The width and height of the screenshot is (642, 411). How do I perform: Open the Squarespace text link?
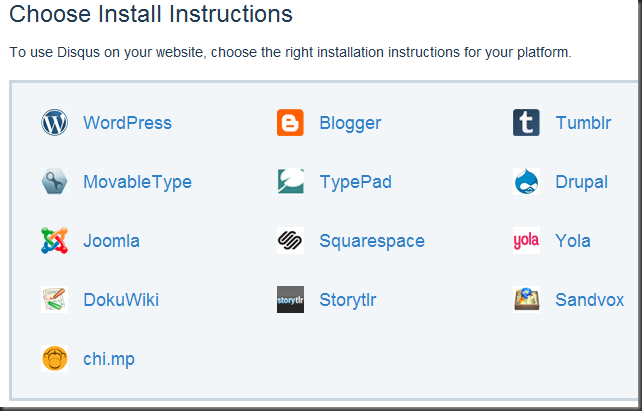pyautogui.click(x=372, y=242)
